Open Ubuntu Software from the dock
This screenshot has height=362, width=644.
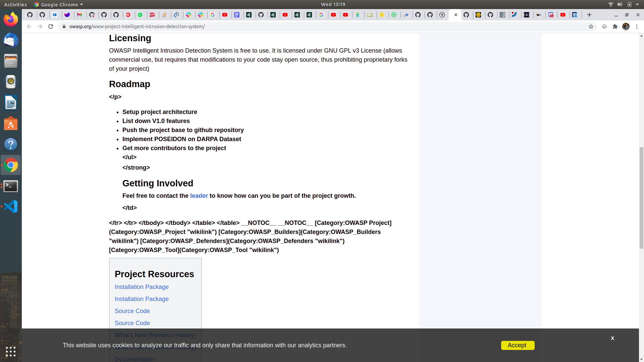11,124
